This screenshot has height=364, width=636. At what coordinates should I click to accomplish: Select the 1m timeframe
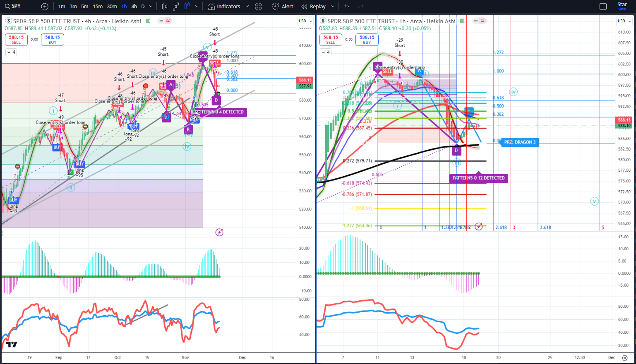tap(62, 7)
